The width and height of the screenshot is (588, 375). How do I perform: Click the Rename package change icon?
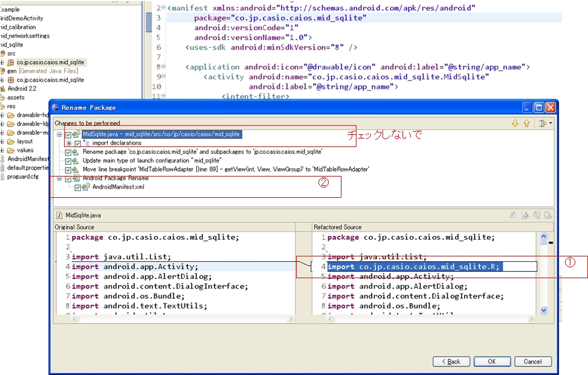[x=76, y=152]
